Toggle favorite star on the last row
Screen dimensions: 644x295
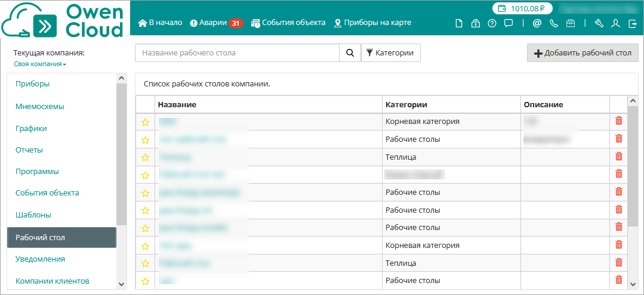pos(145,281)
